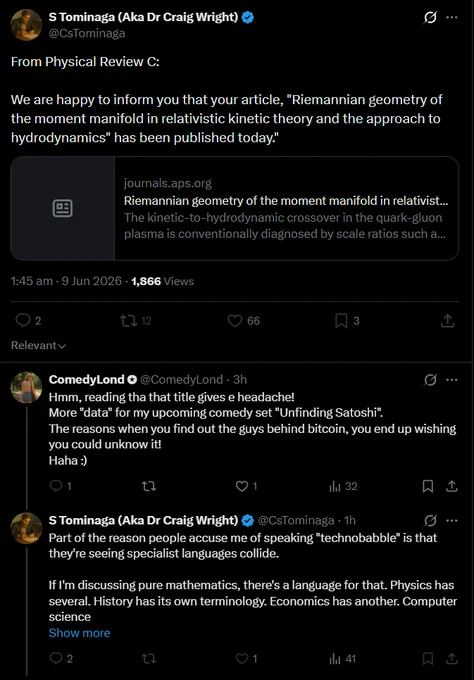Share the main post via upload icon
The height and width of the screenshot is (680, 474).
tap(448, 321)
